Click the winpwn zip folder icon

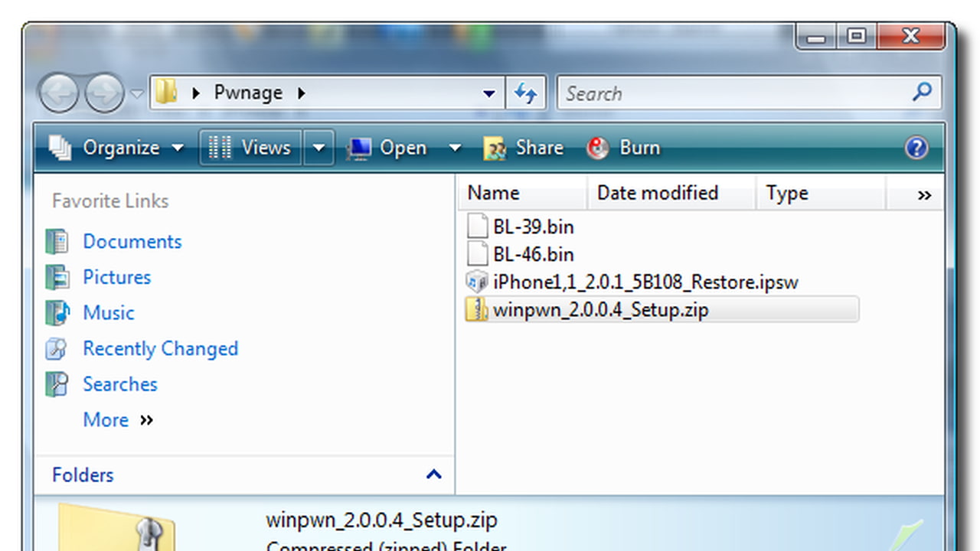477,309
